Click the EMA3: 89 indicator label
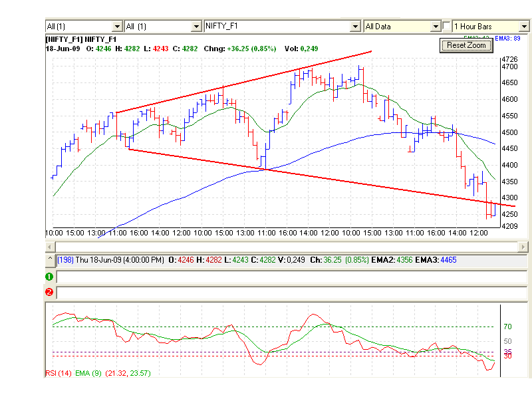 (x=507, y=39)
